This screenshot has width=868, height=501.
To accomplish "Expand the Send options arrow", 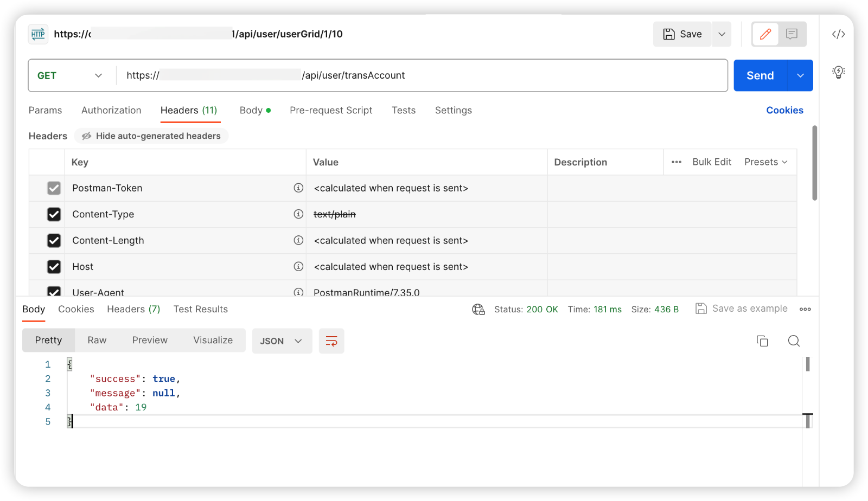I will coord(800,75).
